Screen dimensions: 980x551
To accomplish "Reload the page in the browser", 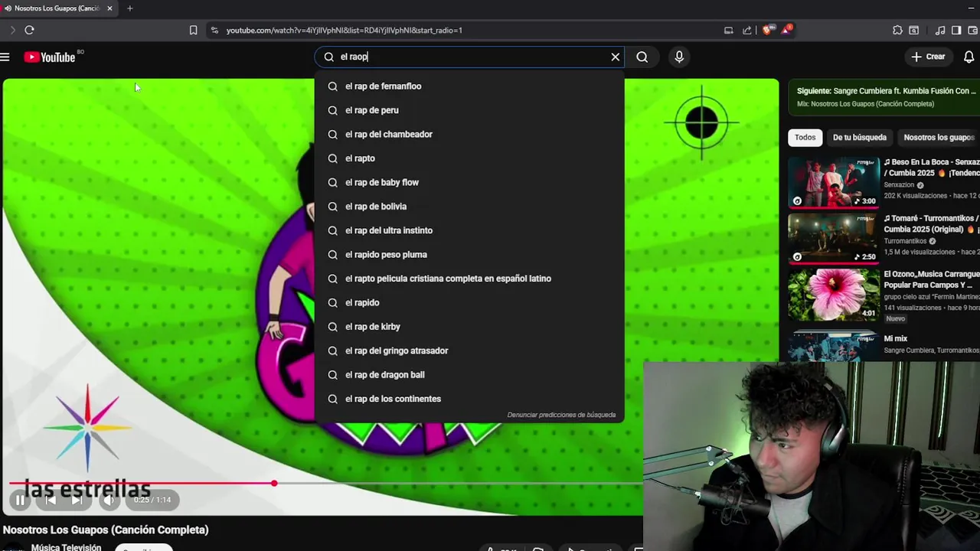I will [x=29, y=30].
